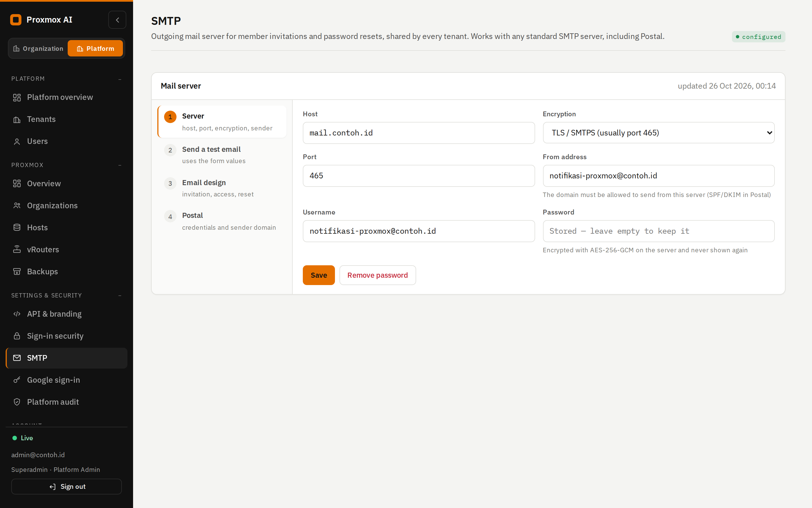Image resolution: width=812 pixels, height=508 pixels.
Task: Click the From address field
Action: 658,176
